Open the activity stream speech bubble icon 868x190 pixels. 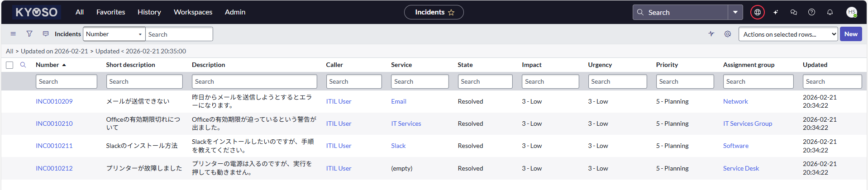click(x=46, y=34)
